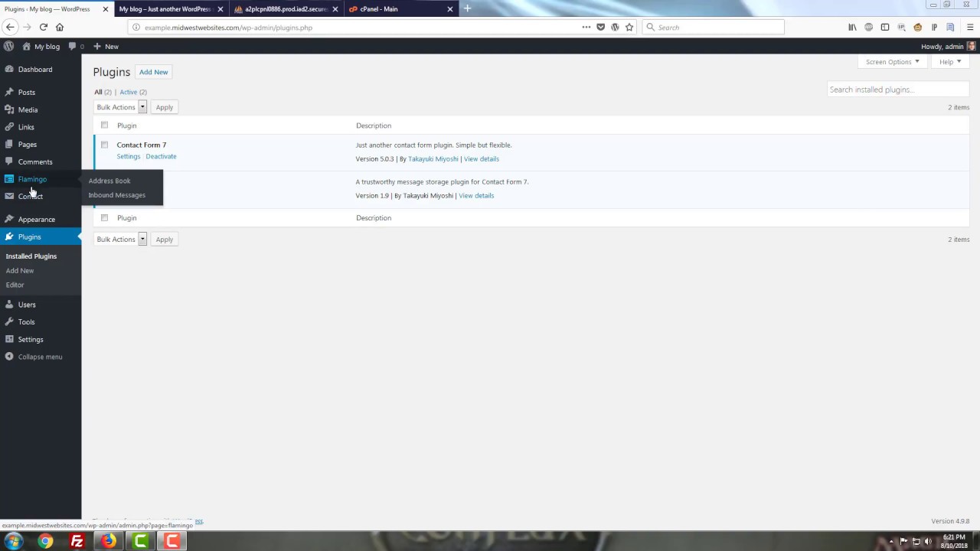The height and width of the screenshot is (551, 980).
Task: Click the browser Search box
Action: pyautogui.click(x=714, y=27)
